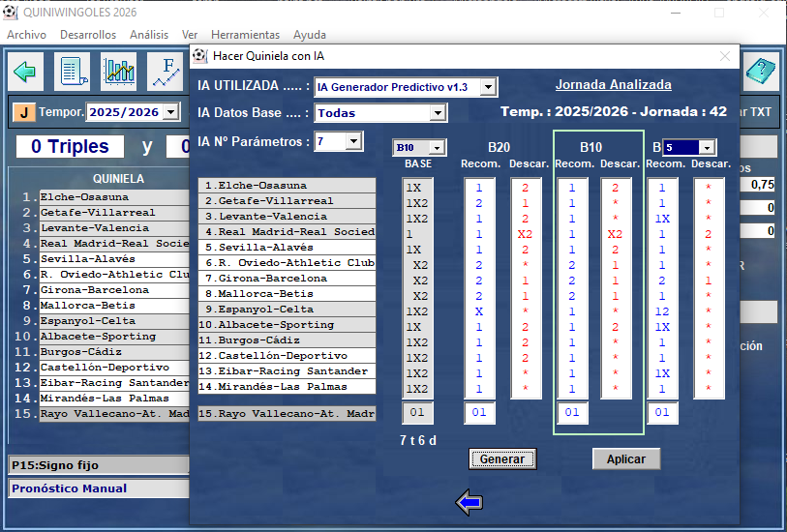Select dialog row 4.Real Madrid-Real Socied
The image size is (787, 532).
[287, 231]
